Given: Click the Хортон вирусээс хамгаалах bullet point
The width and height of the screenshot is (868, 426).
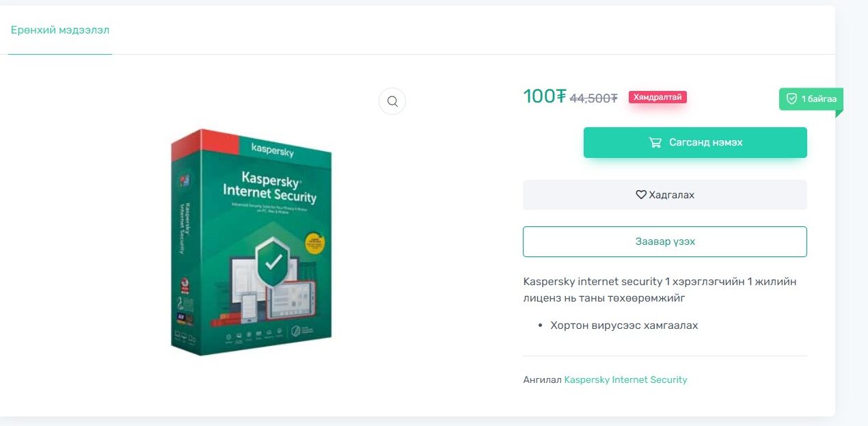Looking at the screenshot, I should coord(624,325).
